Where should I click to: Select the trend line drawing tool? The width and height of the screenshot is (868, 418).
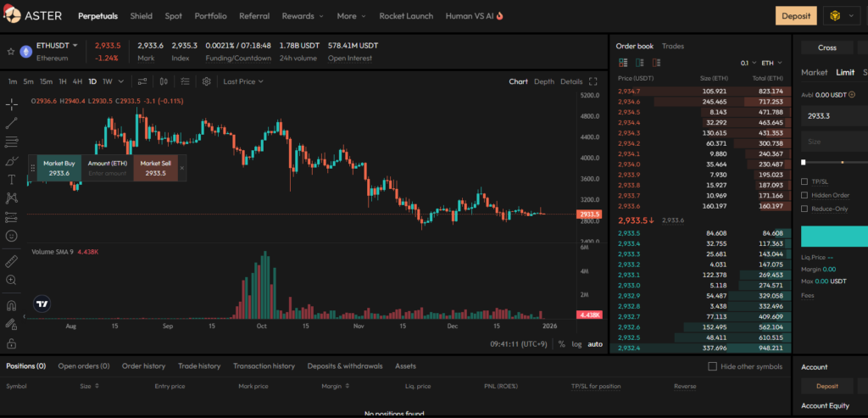point(11,123)
